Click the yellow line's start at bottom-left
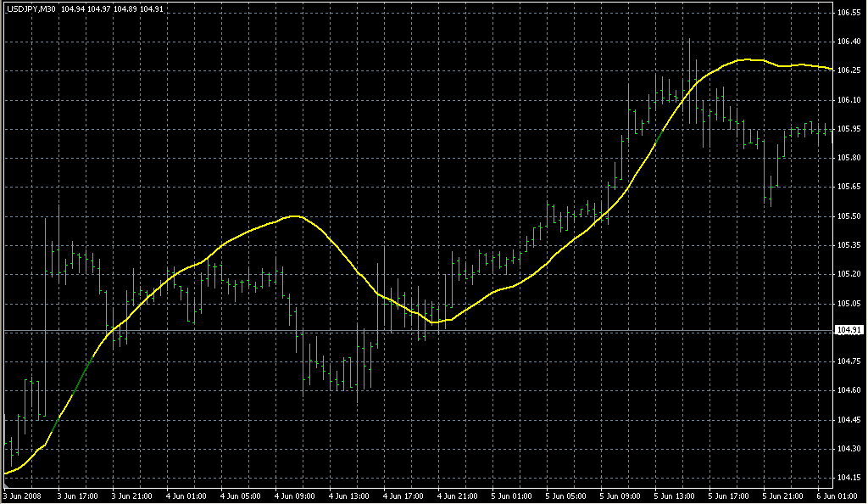Viewport: 868px width, 504px height. click(7, 473)
